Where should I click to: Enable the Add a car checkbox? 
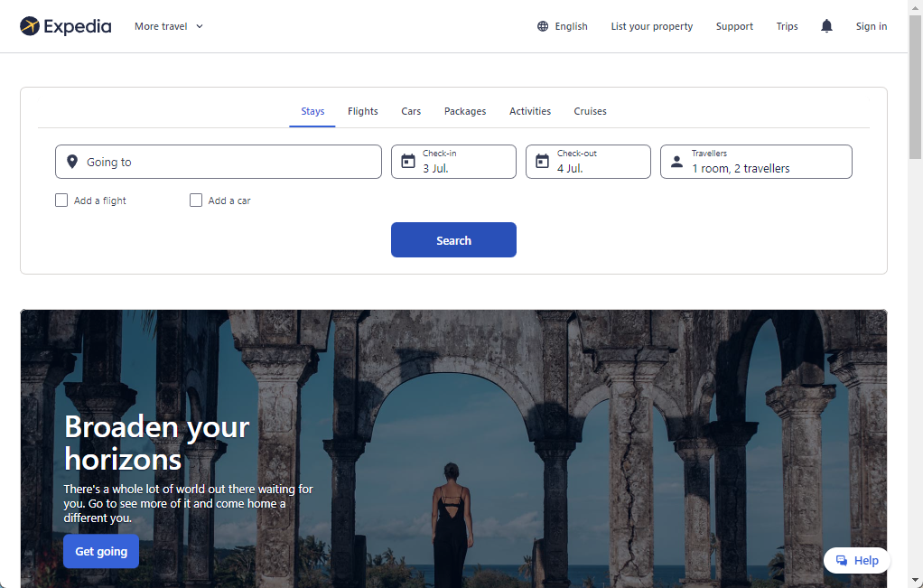[x=195, y=201]
